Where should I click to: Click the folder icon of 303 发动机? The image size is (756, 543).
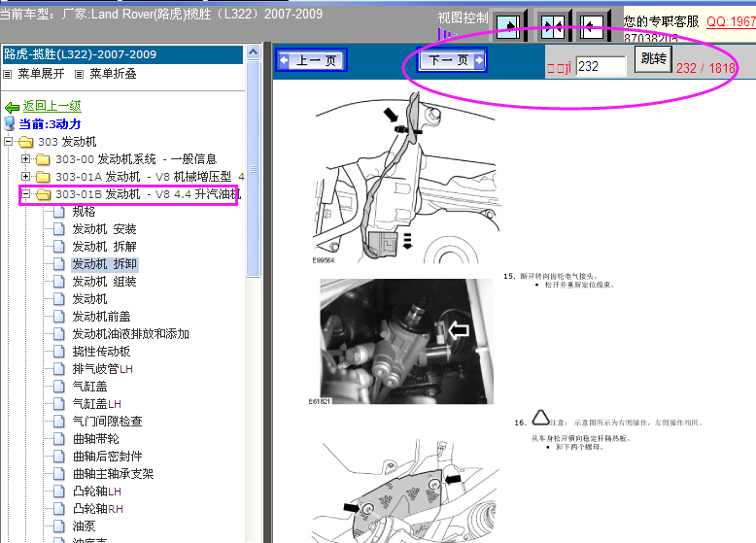pyautogui.click(x=25, y=142)
